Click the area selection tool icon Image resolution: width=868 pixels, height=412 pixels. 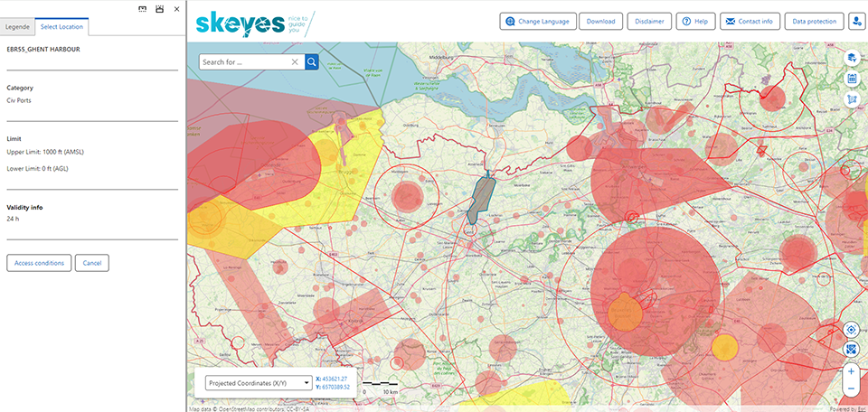[x=852, y=99]
